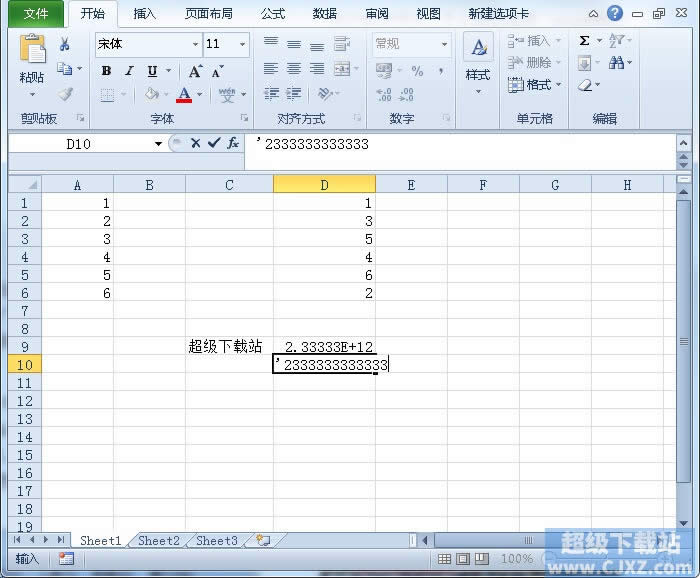
Task: Open number group dialog launcher
Action: (446, 118)
